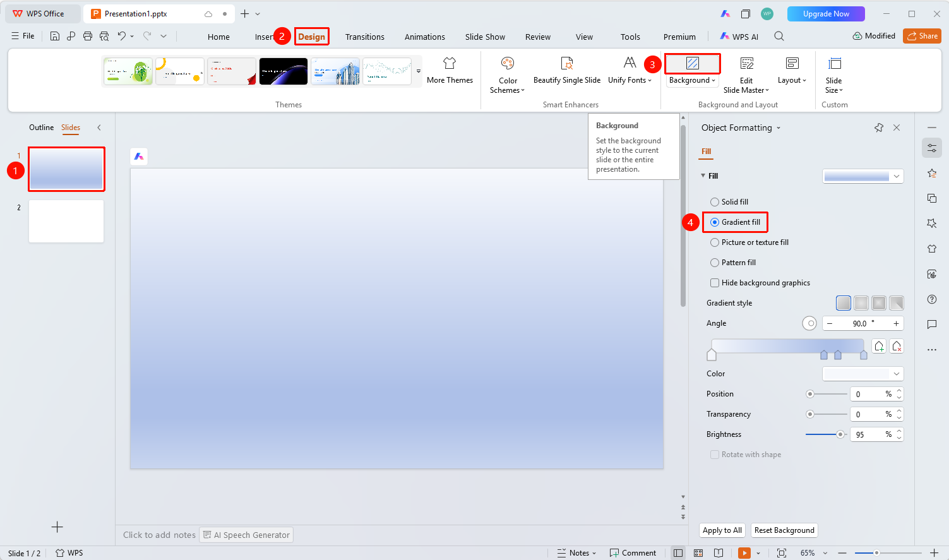Image resolution: width=949 pixels, height=560 pixels.
Task: Select the Gradient fill radio button
Action: 715,222
